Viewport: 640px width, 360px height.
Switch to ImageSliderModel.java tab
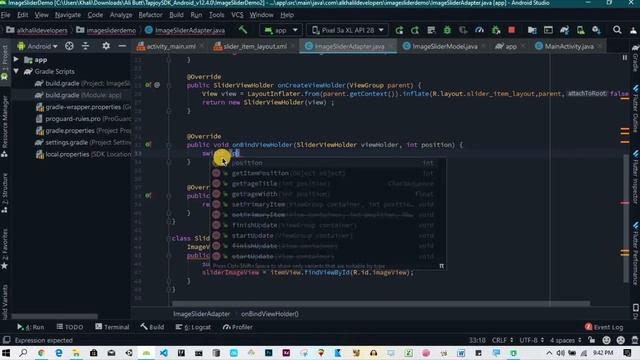click(444, 47)
